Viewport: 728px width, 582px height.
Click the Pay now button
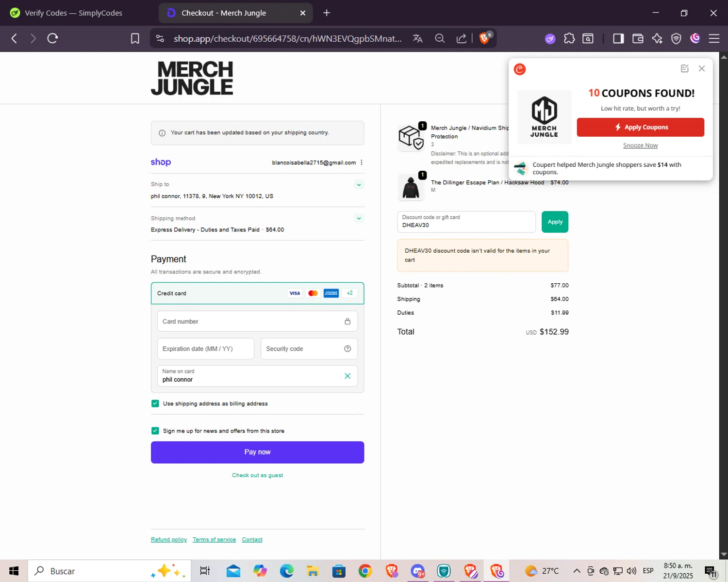pos(257,452)
